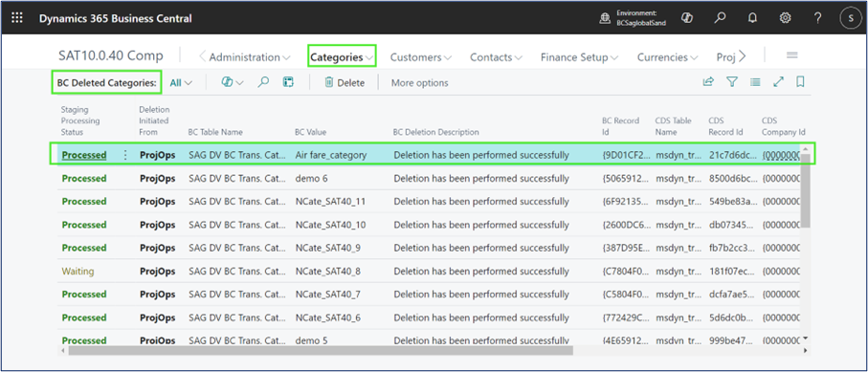Sort by Staging Processing Status column header
This screenshot has width=868, height=372.
(x=79, y=120)
